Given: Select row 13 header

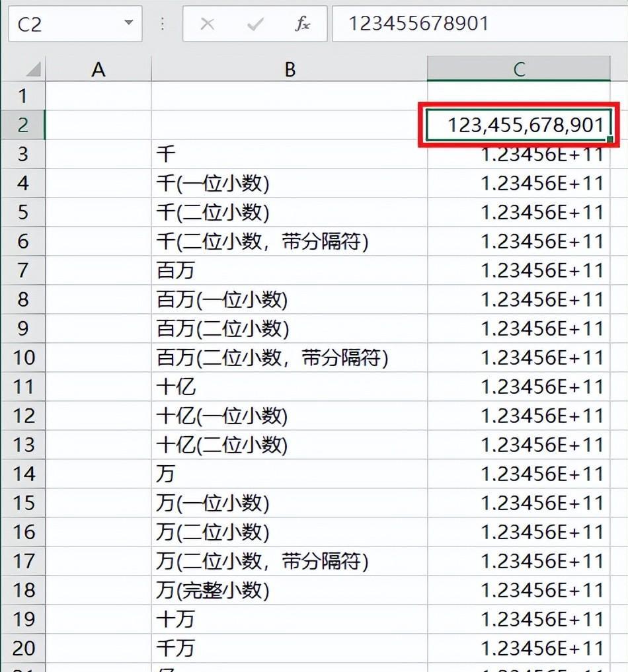Looking at the screenshot, I should tap(22, 445).
